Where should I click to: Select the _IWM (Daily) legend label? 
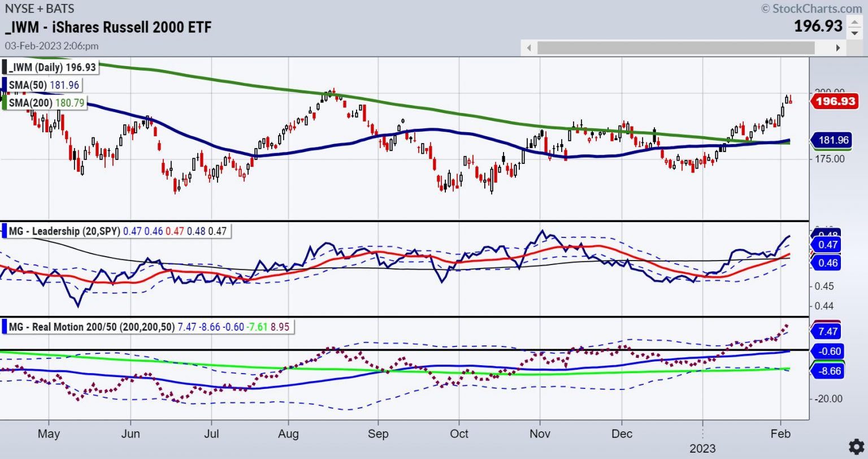(53, 67)
